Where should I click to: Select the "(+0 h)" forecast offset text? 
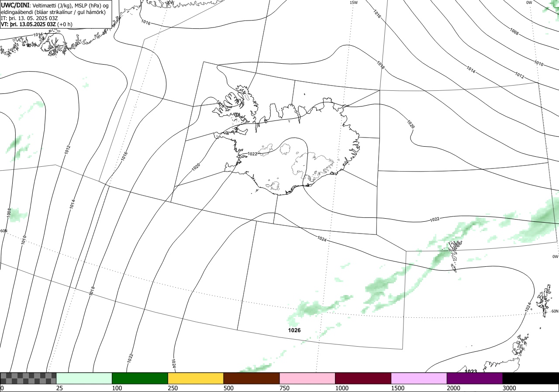tap(65, 24)
